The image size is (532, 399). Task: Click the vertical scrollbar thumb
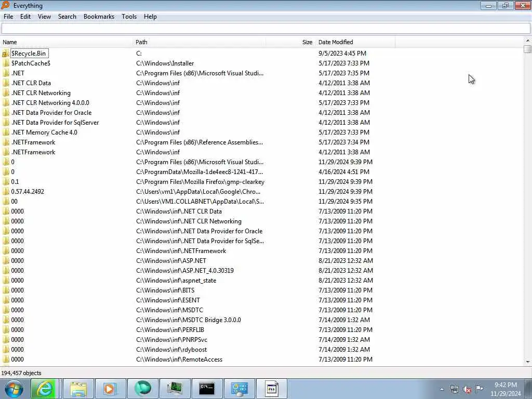[527, 49]
